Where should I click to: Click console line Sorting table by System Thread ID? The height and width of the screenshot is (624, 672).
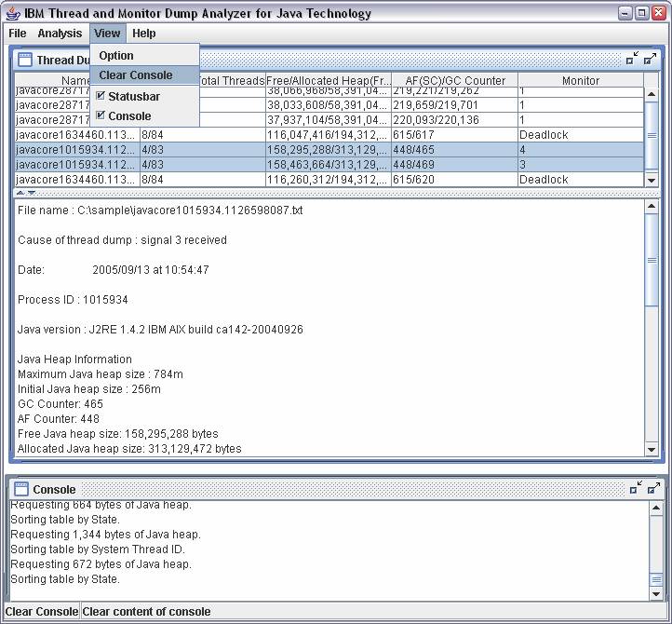(98, 549)
